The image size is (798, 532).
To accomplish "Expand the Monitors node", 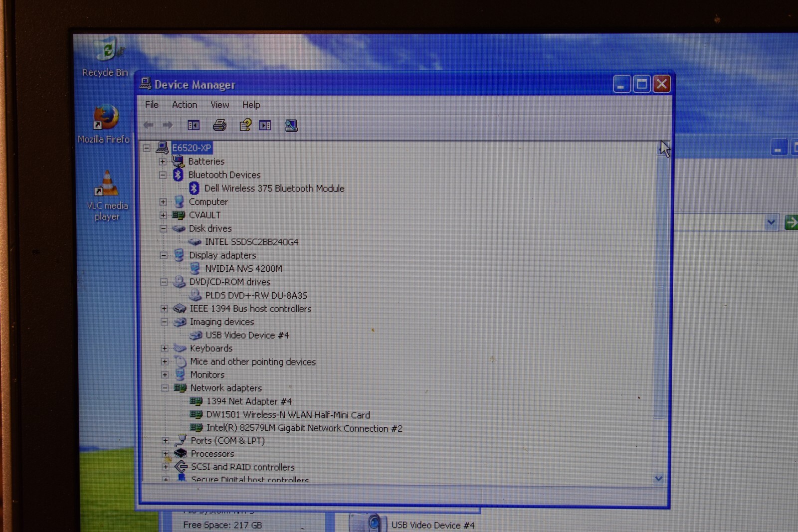I will point(165,374).
